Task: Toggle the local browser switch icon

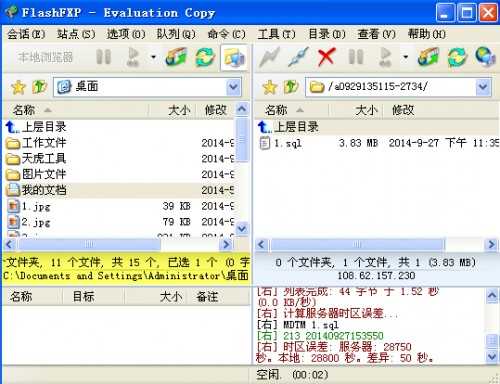Action: pos(234,57)
